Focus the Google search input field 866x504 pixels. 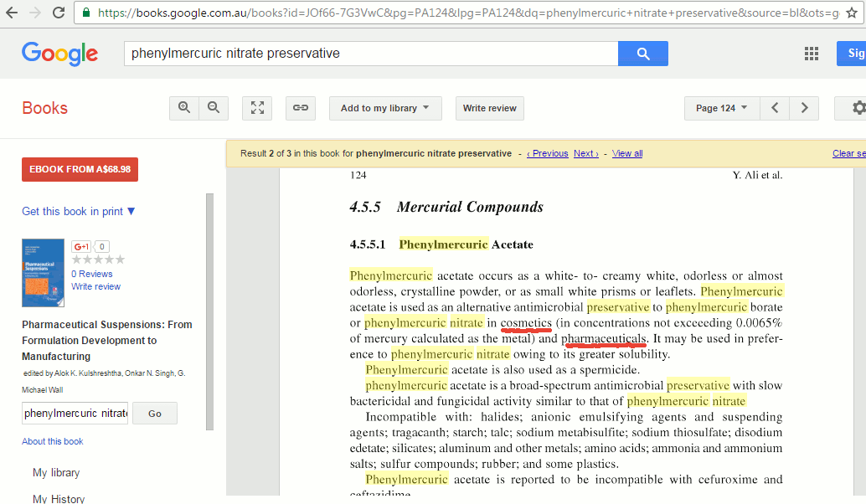tap(371, 54)
